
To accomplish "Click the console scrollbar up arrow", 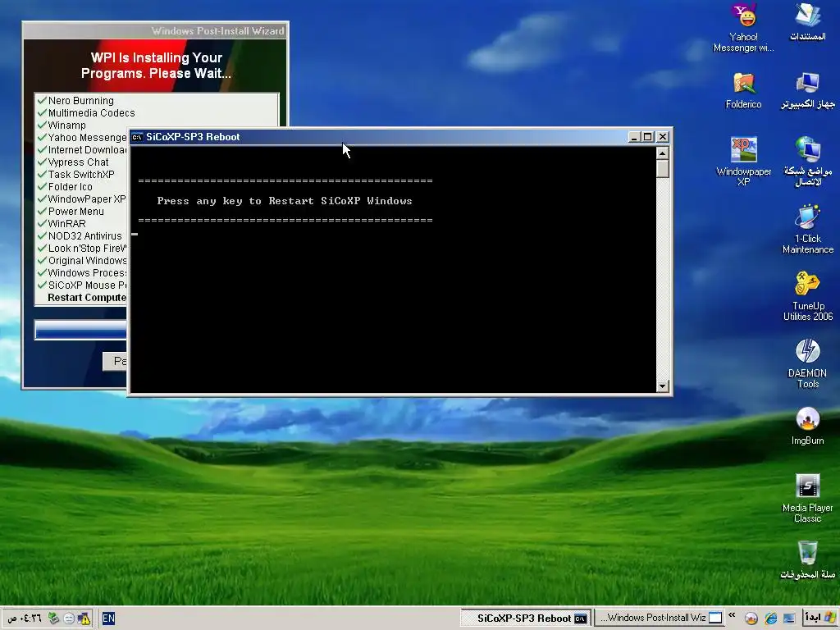I will click(x=663, y=153).
